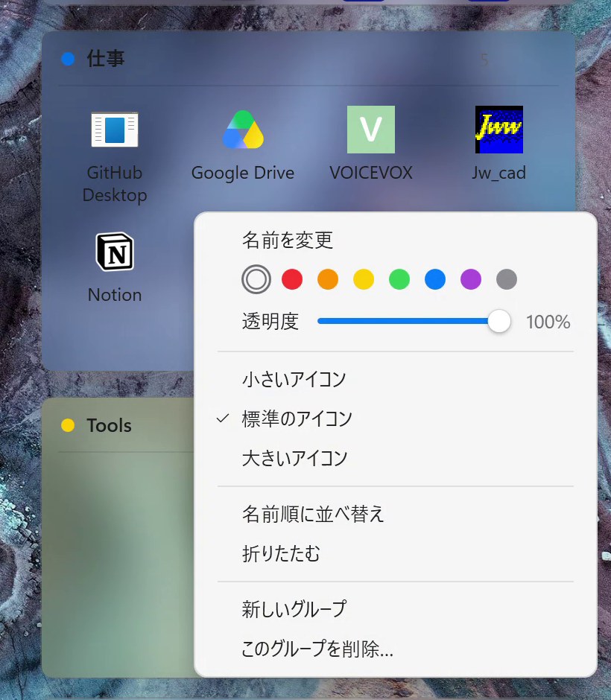
Task: Click the yellow dot beside Tools title
Action: click(x=68, y=425)
